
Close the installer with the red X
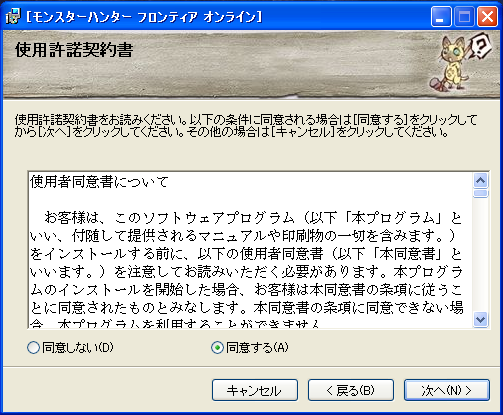pos(487,17)
